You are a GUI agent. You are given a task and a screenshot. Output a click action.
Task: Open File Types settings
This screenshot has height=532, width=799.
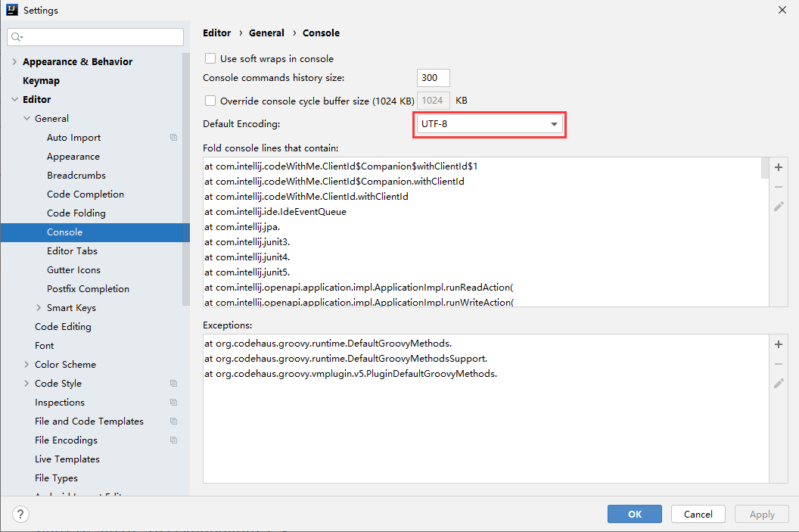57,478
